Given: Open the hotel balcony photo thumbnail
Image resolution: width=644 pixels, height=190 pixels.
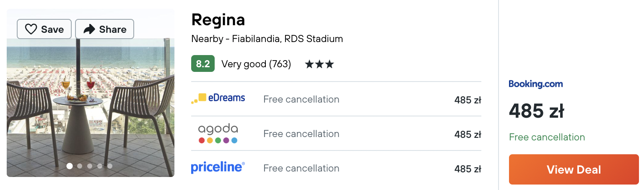Looking at the screenshot, I should (91, 93).
